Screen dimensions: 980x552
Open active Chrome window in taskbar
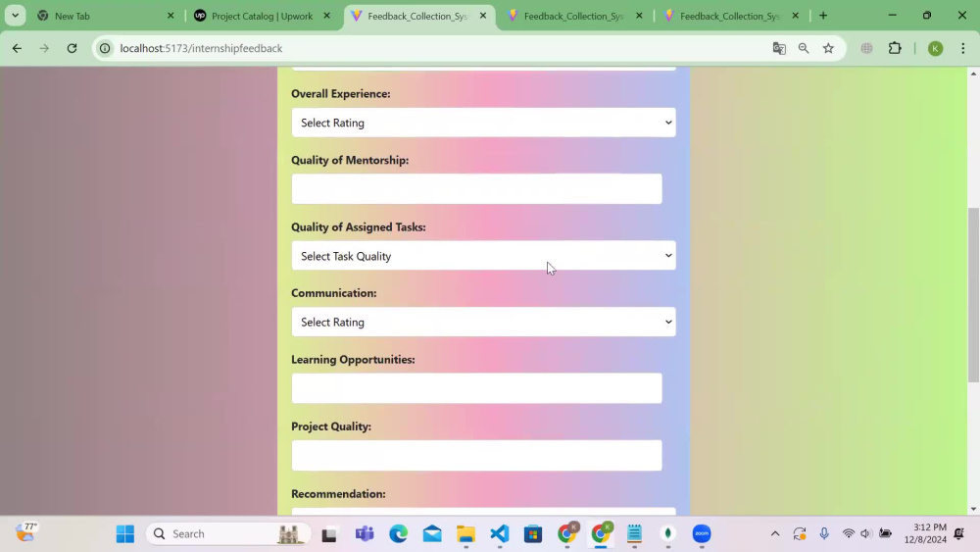coord(601,533)
